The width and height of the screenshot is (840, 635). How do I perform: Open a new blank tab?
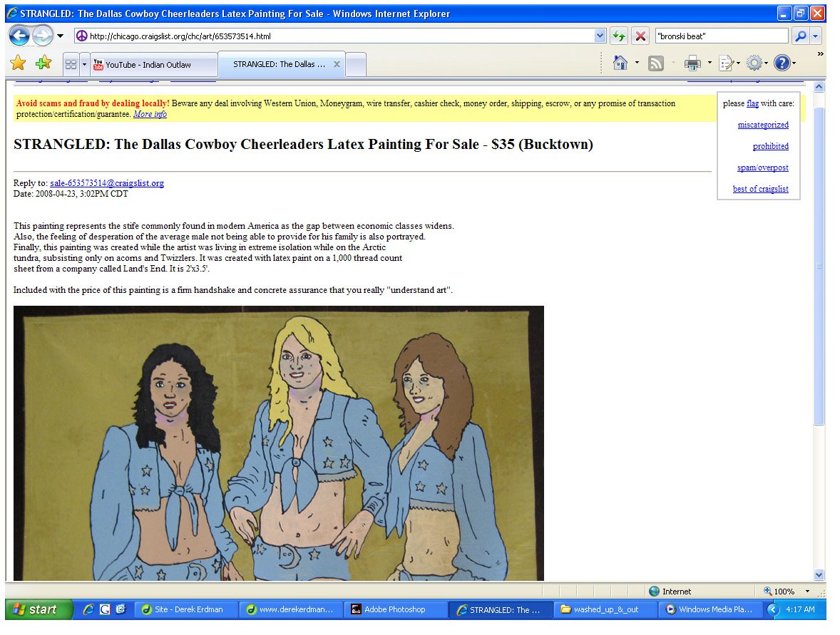[357, 65]
